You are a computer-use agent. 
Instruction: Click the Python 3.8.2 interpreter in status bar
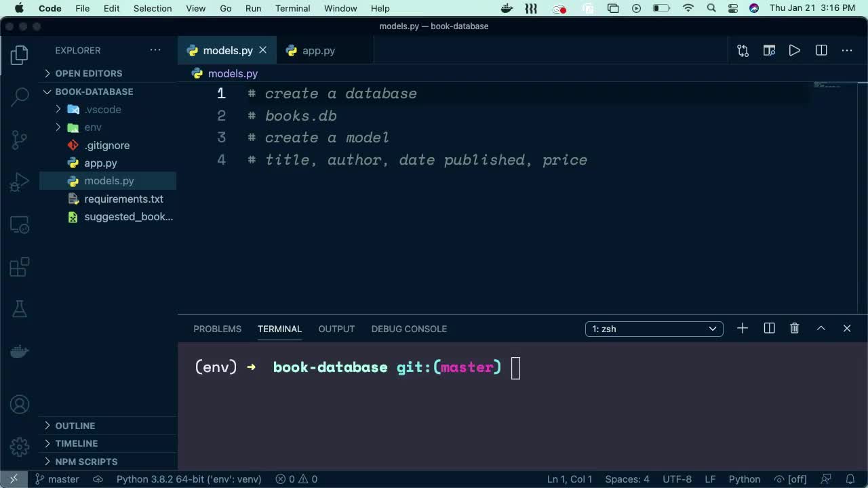click(x=189, y=479)
